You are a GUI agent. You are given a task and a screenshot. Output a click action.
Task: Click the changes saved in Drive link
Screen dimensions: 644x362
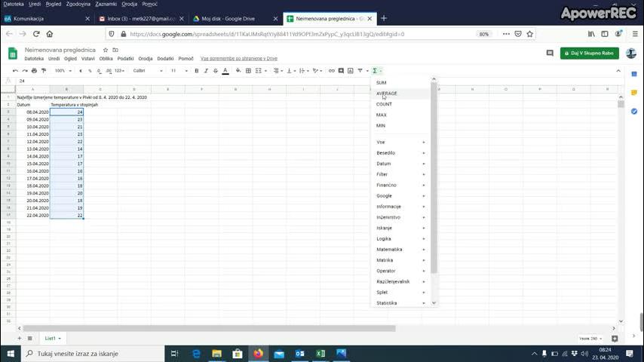click(238, 59)
